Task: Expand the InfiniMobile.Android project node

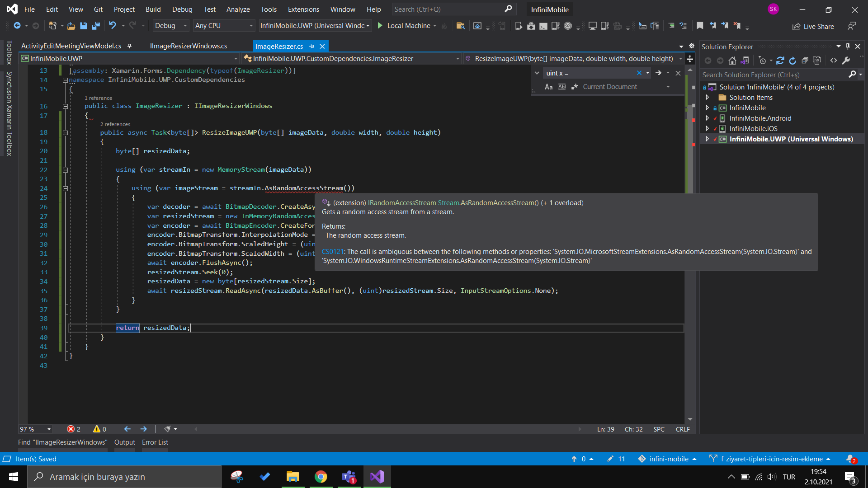Action: (708, 118)
